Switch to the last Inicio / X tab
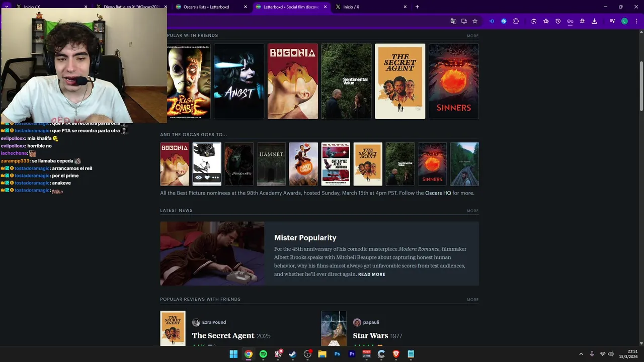The width and height of the screenshot is (644, 362). 370,7
